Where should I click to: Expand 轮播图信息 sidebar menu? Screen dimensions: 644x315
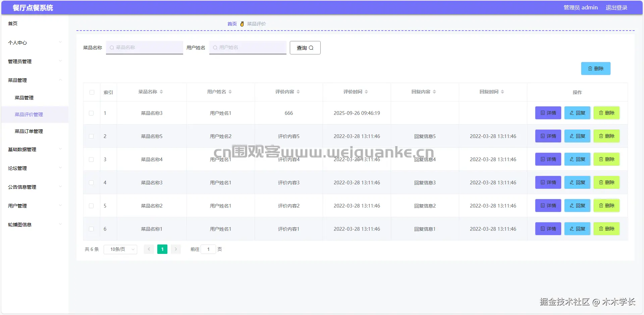click(35, 225)
